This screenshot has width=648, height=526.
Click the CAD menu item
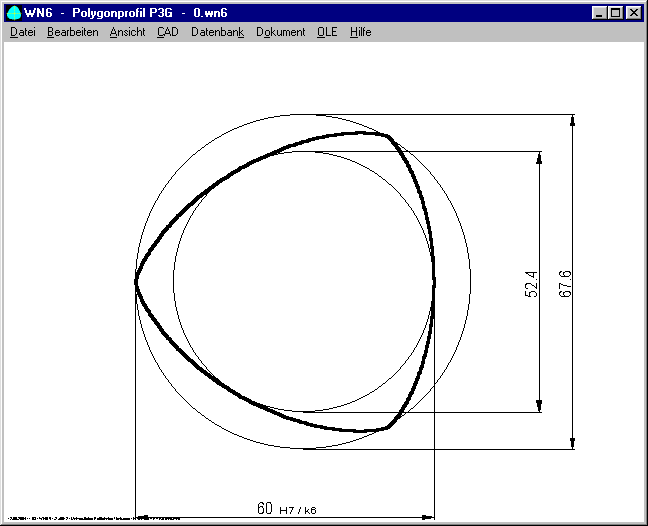pyautogui.click(x=167, y=32)
